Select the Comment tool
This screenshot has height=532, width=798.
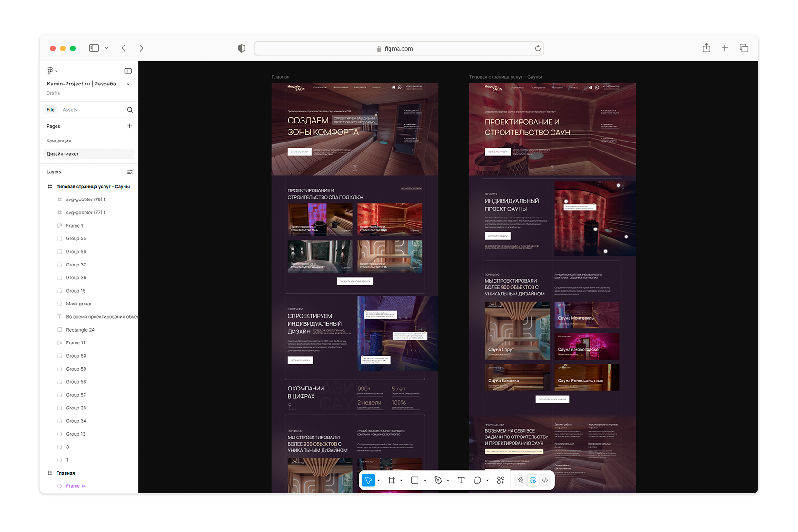[477, 480]
